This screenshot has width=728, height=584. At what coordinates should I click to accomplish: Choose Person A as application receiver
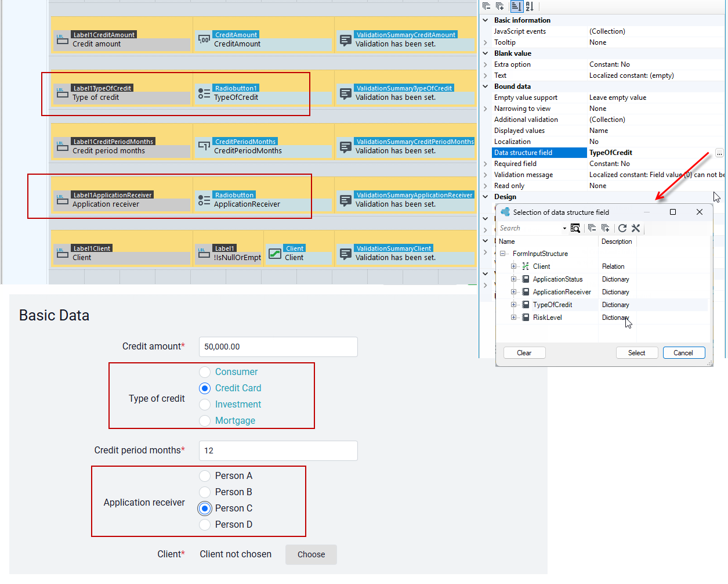tap(205, 476)
